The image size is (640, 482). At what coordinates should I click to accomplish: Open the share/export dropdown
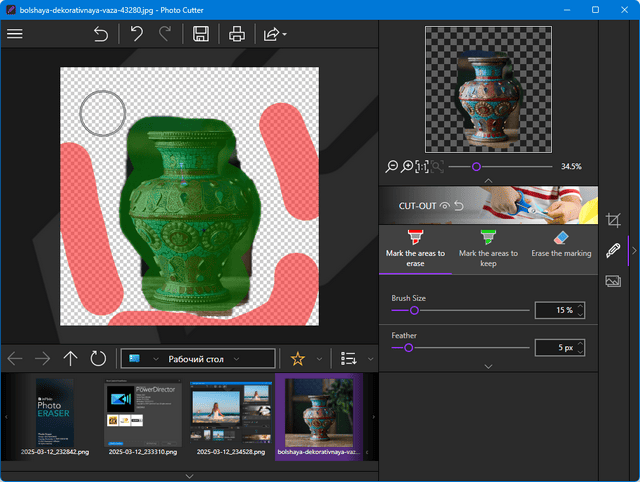[x=273, y=34]
